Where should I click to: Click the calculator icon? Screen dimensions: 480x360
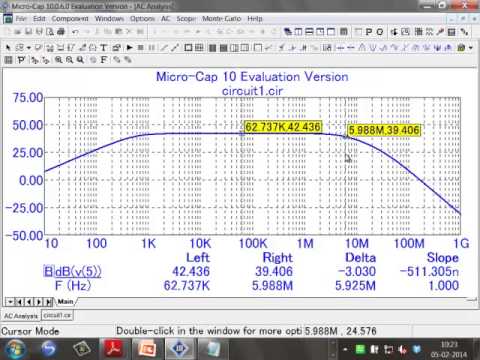[x=451, y=32]
